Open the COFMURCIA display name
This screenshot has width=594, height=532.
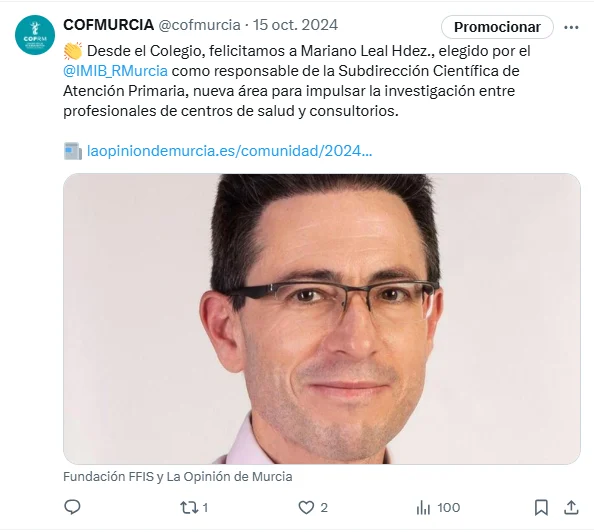(x=108, y=25)
